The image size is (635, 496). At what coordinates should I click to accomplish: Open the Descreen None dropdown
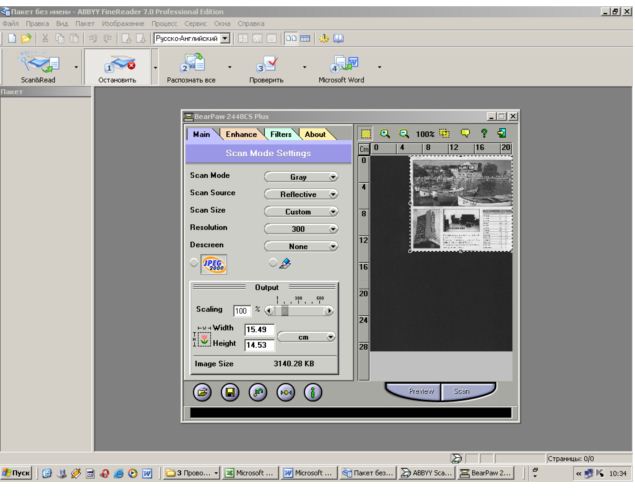pyautogui.click(x=301, y=246)
